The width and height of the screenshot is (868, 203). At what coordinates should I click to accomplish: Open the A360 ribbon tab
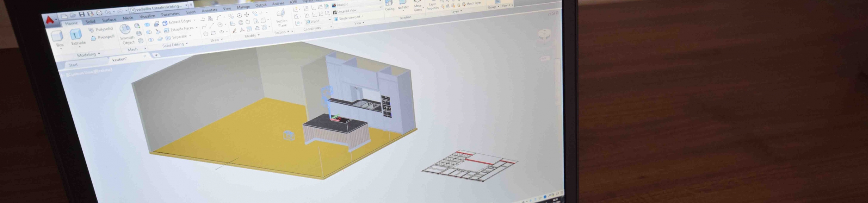[x=293, y=2]
